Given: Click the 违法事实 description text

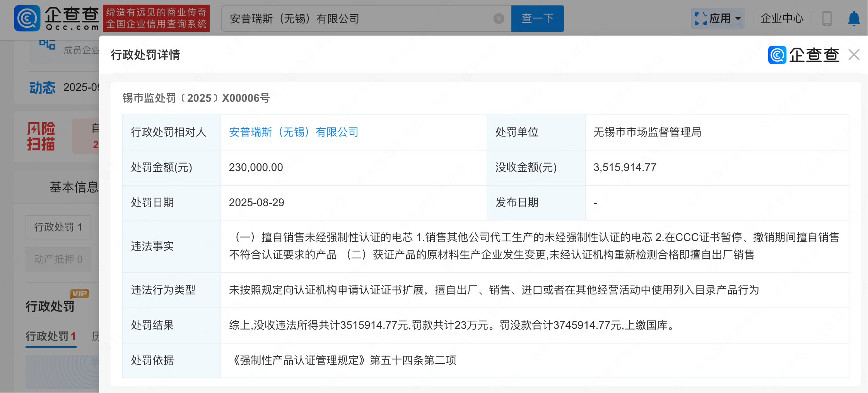Looking at the screenshot, I should coord(534,246).
